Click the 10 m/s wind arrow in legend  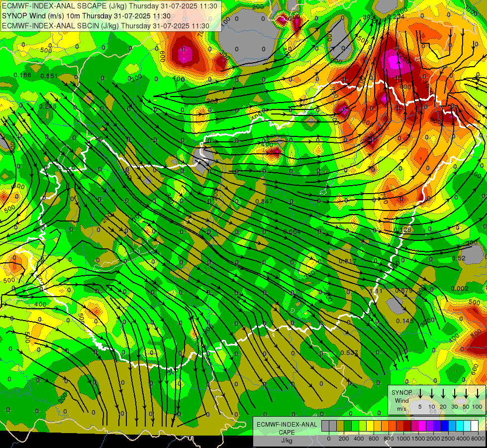[x=432, y=394]
